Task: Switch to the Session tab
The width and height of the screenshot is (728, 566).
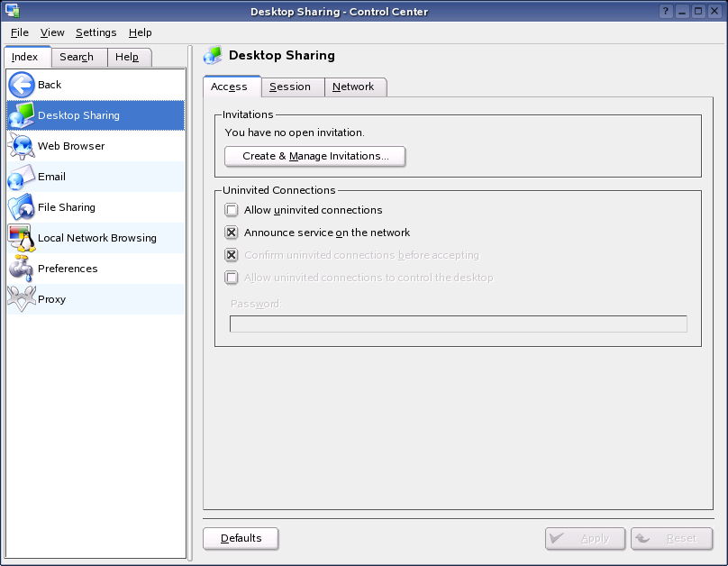Action: coord(293,87)
